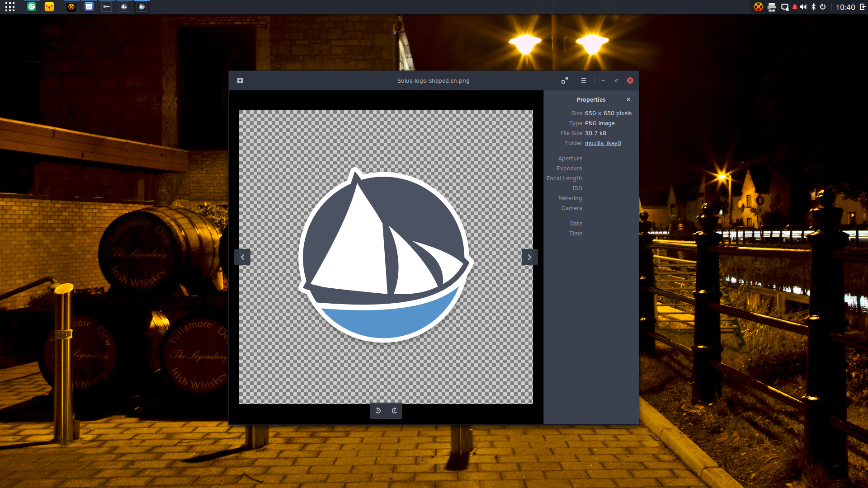Click the 10:40 clock in the panel
The width and height of the screenshot is (868, 488).
[x=845, y=7]
